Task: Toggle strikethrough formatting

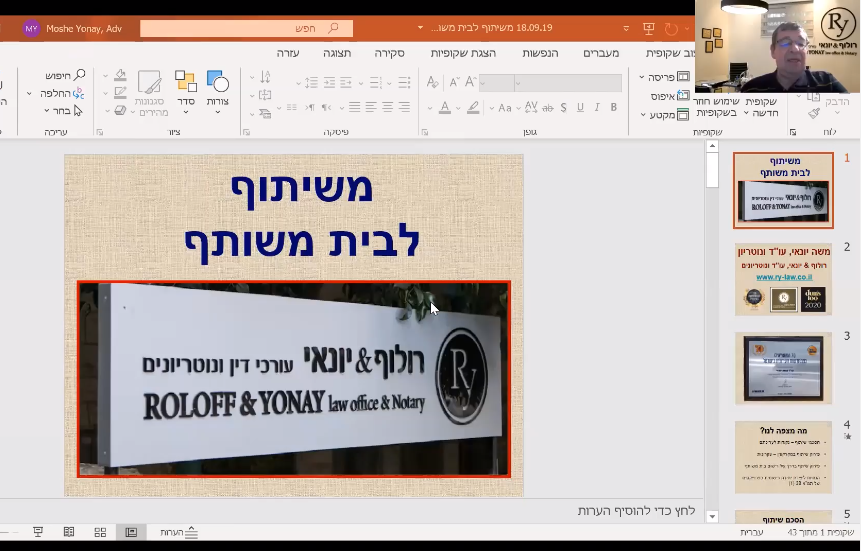Action: click(547, 108)
